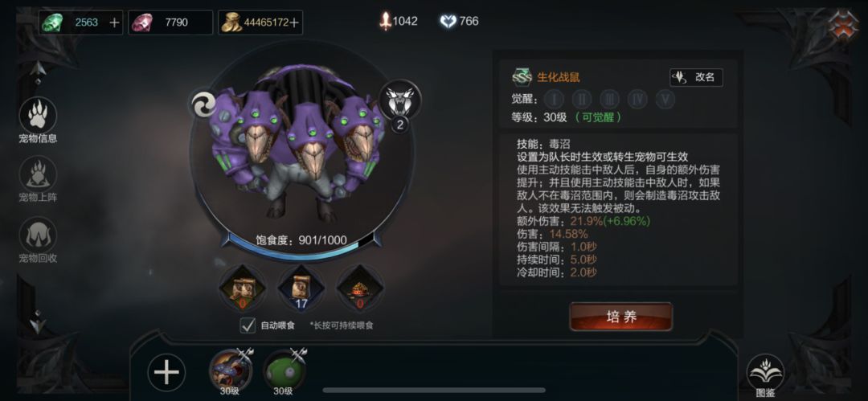Expand sidebar with the down arrow
868x401 pixels.
tap(38, 321)
